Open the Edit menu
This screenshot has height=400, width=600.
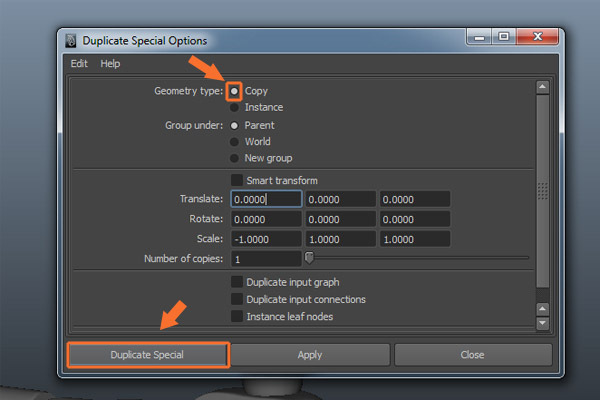[x=79, y=63]
